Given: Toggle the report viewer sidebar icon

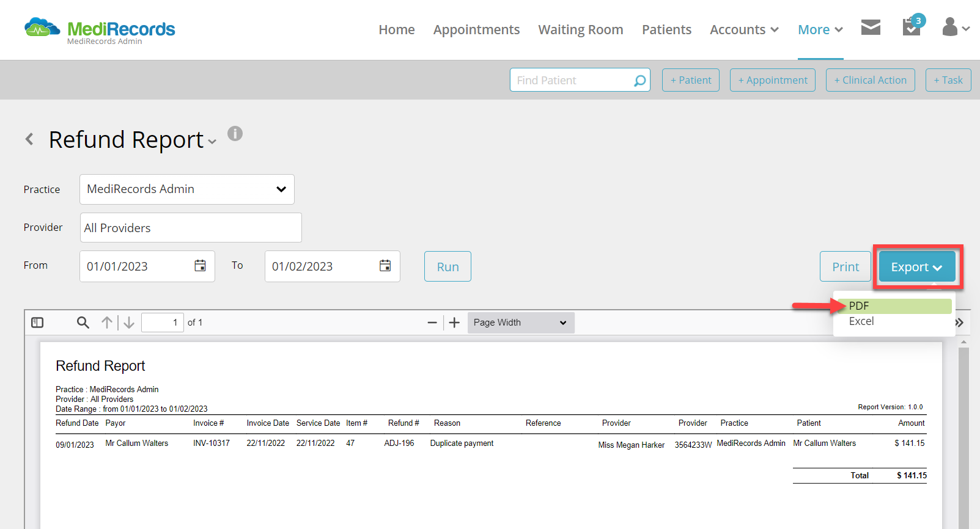Looking at the screenshot, I should [x=37, y=323].
